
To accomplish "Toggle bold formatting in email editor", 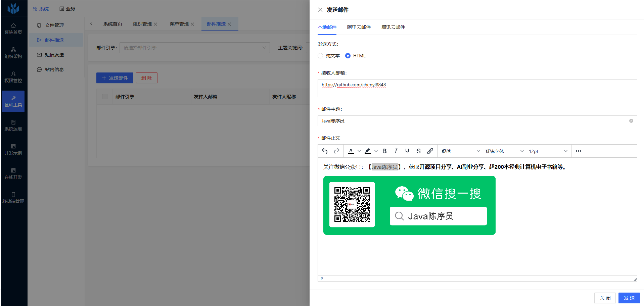I will pyautogui.click(x=384, y=151).
